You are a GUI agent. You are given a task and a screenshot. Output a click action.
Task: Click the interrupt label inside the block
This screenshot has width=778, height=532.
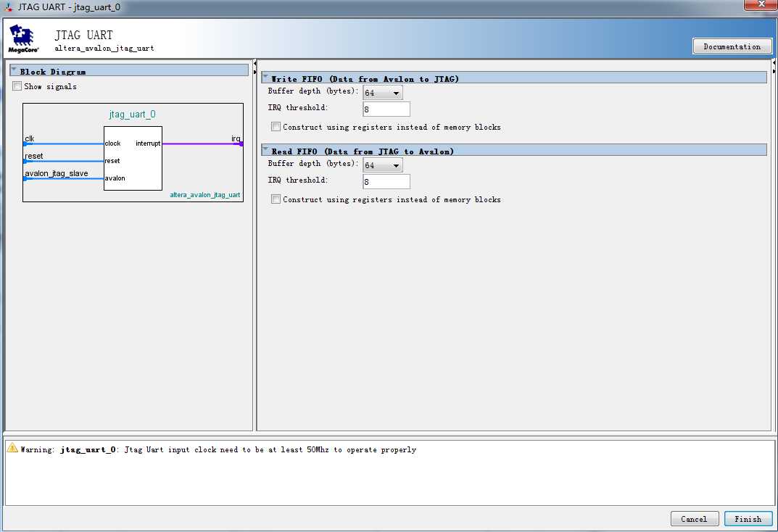tap(148, 144)
